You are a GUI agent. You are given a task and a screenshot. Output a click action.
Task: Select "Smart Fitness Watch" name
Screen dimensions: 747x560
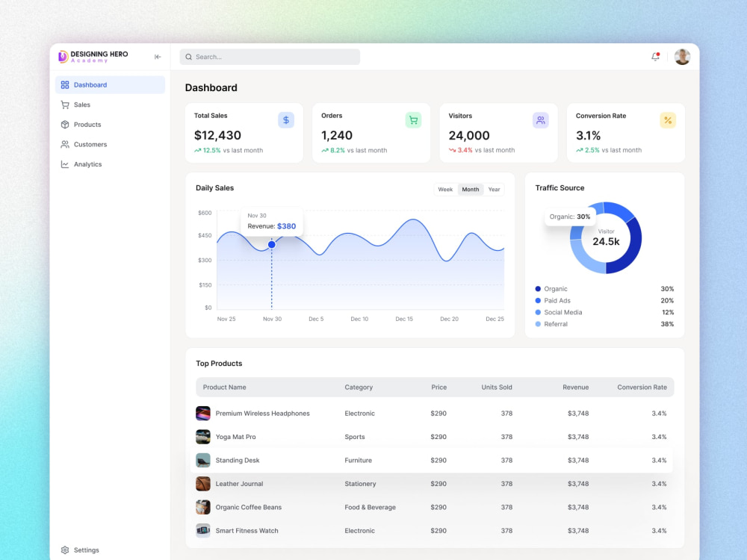[247, 530]
